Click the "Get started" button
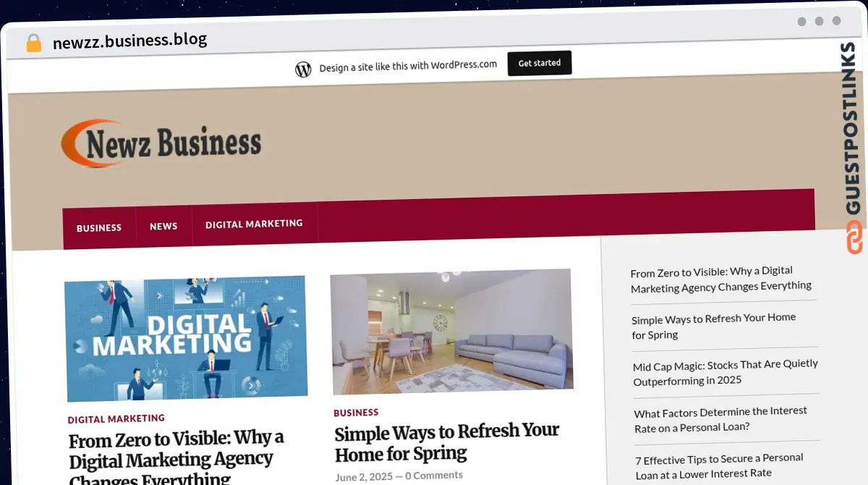The width and height of the screenshot is (868, 485). point(540,63)
